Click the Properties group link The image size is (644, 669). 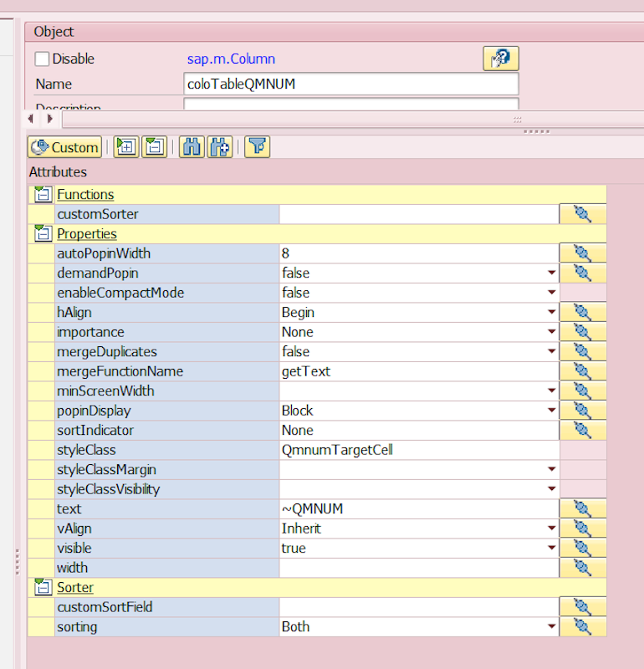coord(87,234)
